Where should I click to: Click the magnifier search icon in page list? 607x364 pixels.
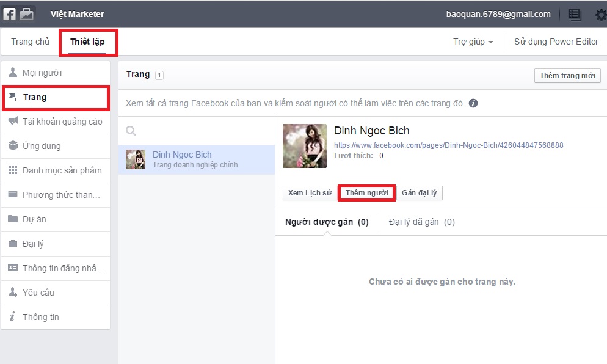point(131,131)
